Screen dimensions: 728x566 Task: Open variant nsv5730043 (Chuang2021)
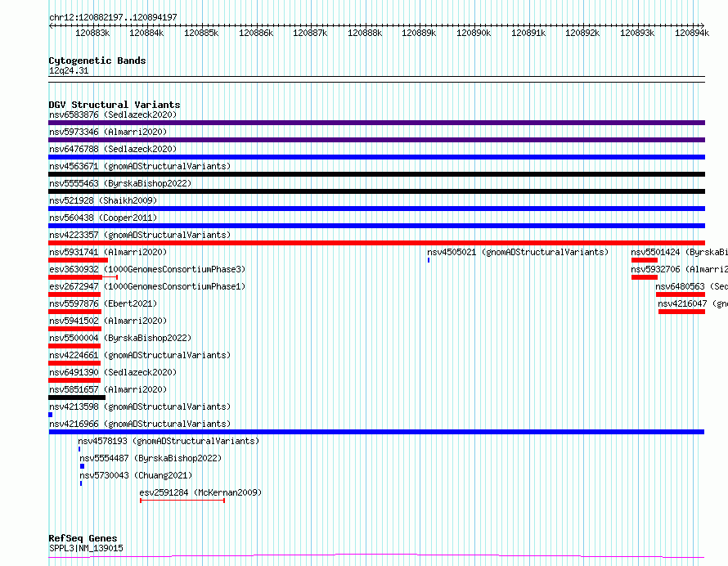click(136, 475)
